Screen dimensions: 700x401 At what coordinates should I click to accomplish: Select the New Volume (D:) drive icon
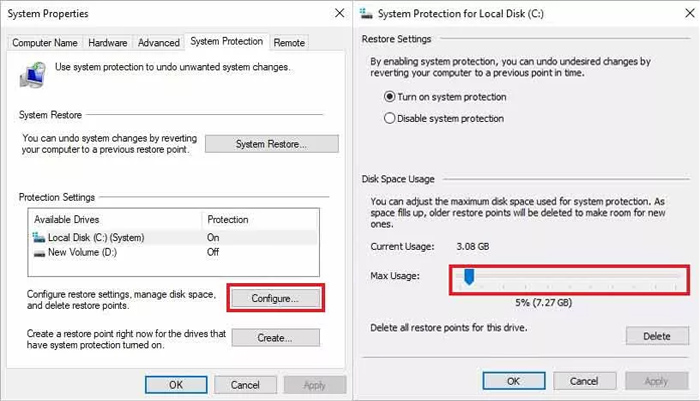[x=40, y=252]
